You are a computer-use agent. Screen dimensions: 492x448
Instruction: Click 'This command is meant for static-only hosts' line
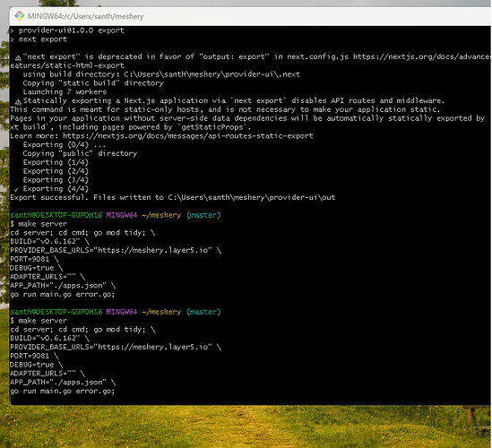225,109
